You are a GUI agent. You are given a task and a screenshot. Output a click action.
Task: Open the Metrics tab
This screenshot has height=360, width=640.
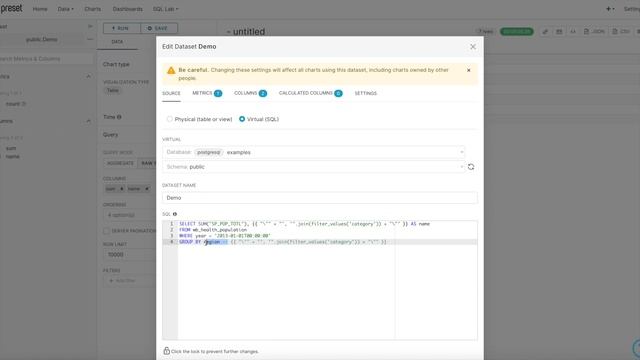(207, 93)
